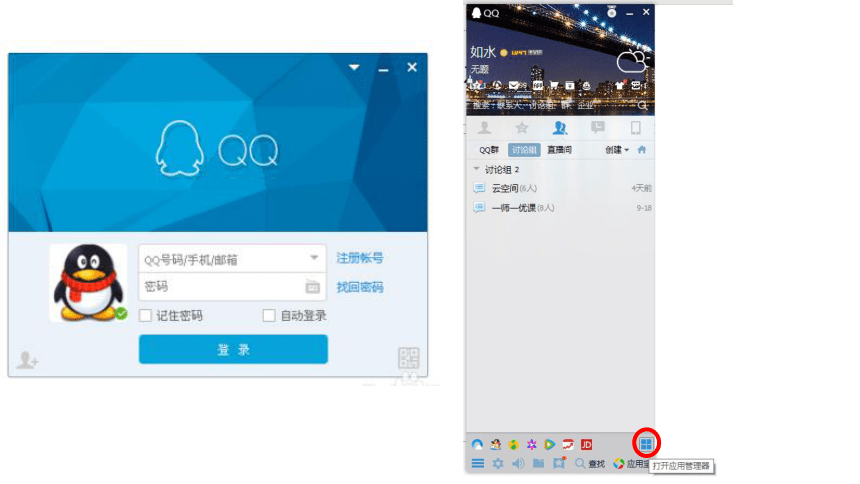The width and height of the screenshot is (860, 484).
Task: Open the shopping cart icon
Action: click(554, 85)
